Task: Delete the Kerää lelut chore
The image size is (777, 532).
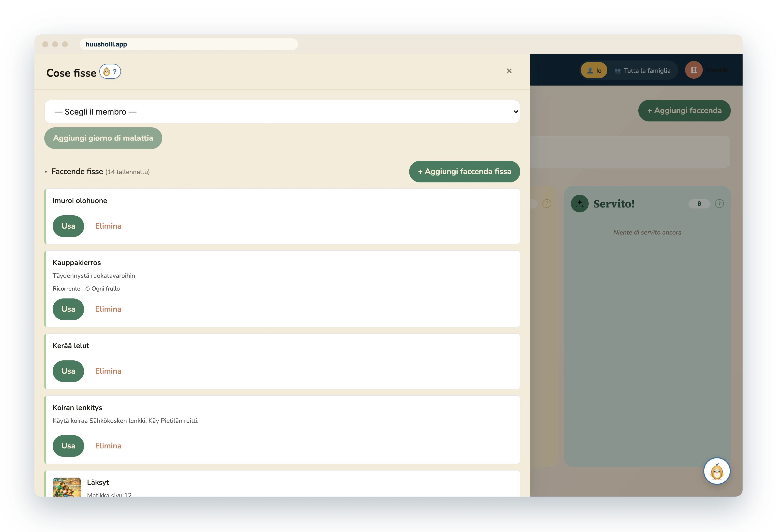Action: pyautogui.click(x=108, y=371)
